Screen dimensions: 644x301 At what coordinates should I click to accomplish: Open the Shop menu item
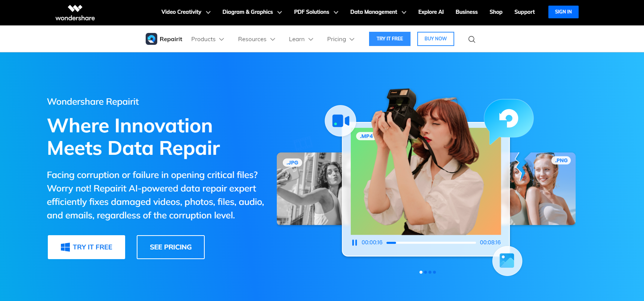point(496,12)
